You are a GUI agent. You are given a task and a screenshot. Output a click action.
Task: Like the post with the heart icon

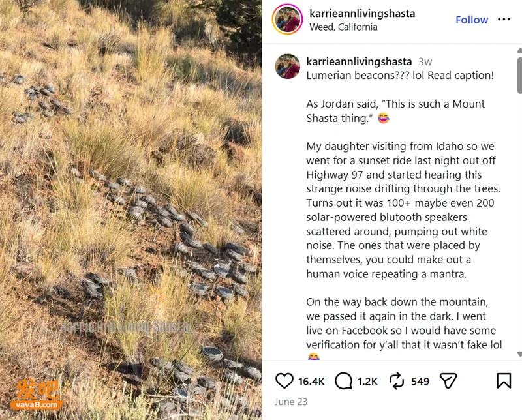point(284,381)
